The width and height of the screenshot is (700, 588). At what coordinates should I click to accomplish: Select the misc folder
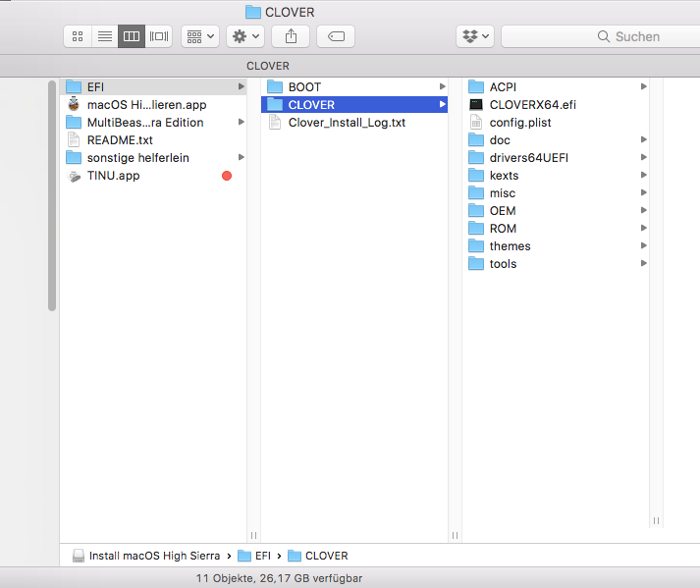point(556,192)
